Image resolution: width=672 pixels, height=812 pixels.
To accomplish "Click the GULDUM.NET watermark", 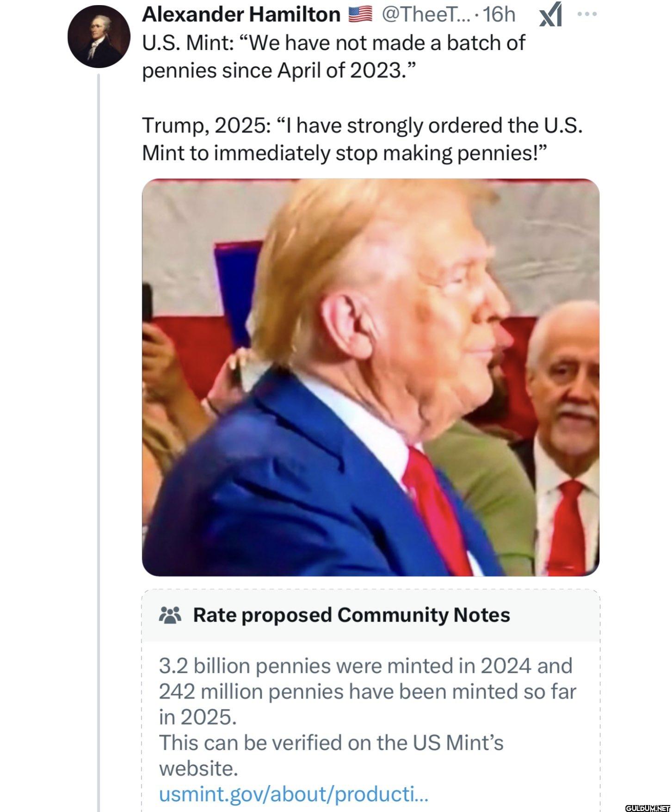I will click(647, 808).
